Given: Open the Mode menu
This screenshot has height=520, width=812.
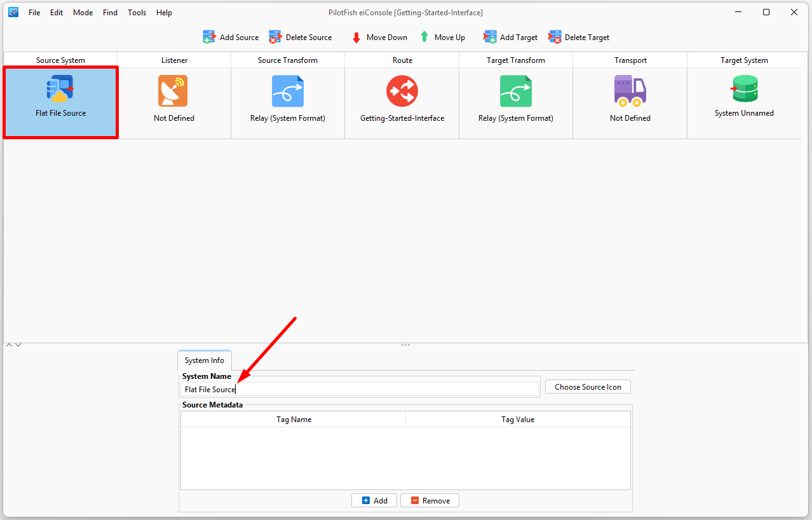Looking at the screenshot, I should tap(83, 13).
